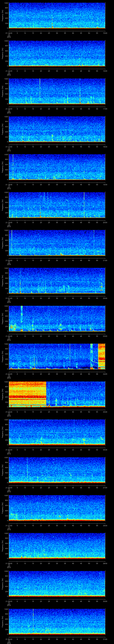This screenshot has width=114, height=644.
Task: Select the spectrogram panel starting at 21:27:00
Action: click(x=57, y=508)
